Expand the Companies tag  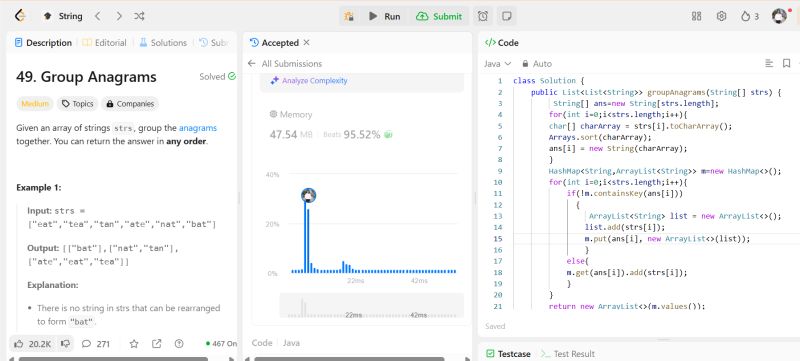(130, 104)
